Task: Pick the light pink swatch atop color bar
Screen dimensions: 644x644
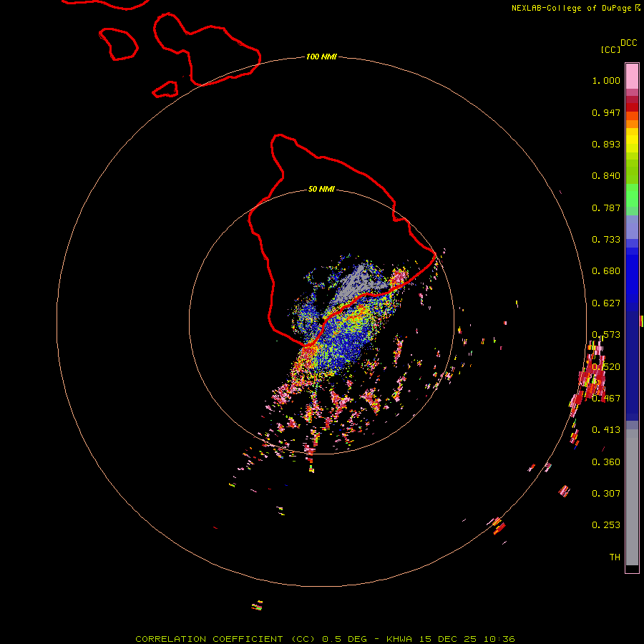Action: point(632,77)
